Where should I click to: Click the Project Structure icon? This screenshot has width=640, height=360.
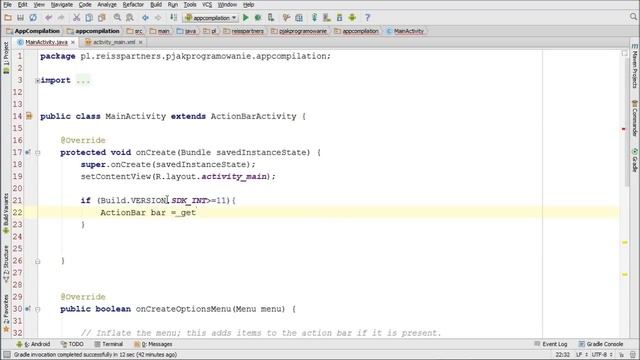pos(299,18)
